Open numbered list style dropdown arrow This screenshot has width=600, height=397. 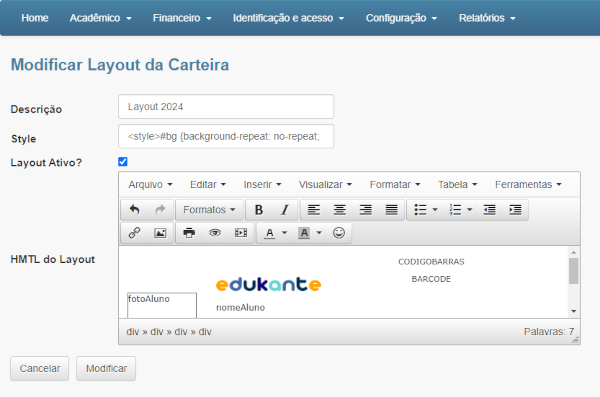coord(470,210)
